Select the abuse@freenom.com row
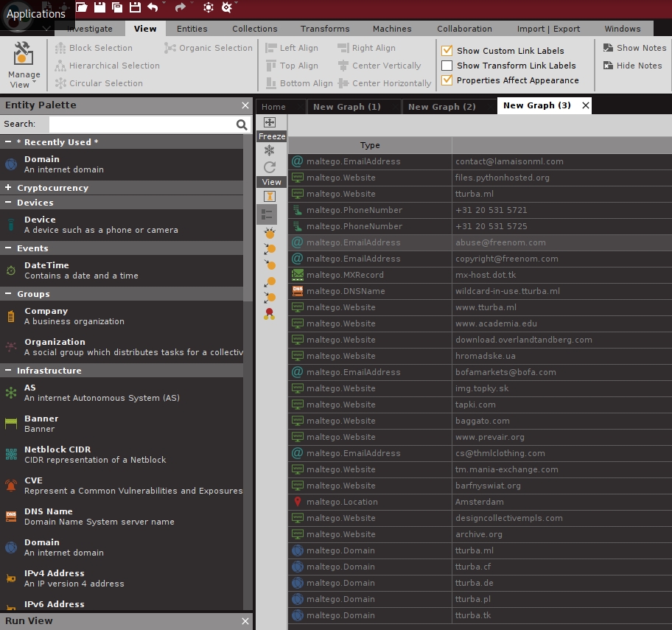Image resolution: width=672 pixels, height=630 pixels. [480, 242]
